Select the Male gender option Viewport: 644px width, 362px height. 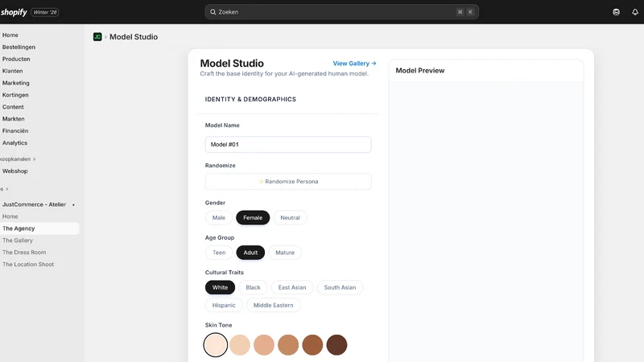tap(218, 217)
